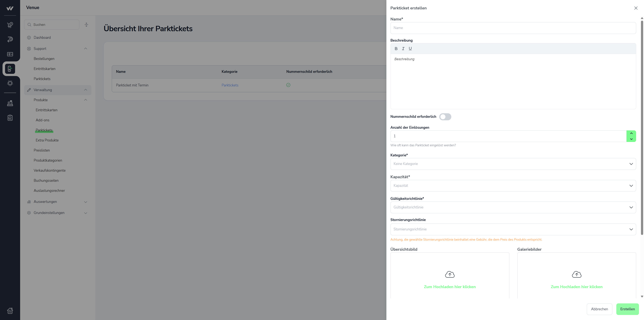Click the Bold formatting icon
Viewport: 644px width, 320px height.
click(396, 48)
